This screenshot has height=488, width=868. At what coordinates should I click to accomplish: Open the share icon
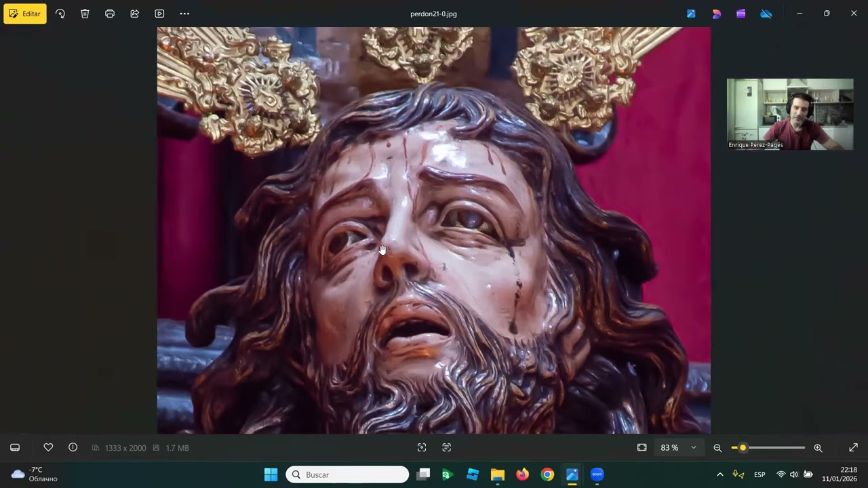[x=134, y=14]
